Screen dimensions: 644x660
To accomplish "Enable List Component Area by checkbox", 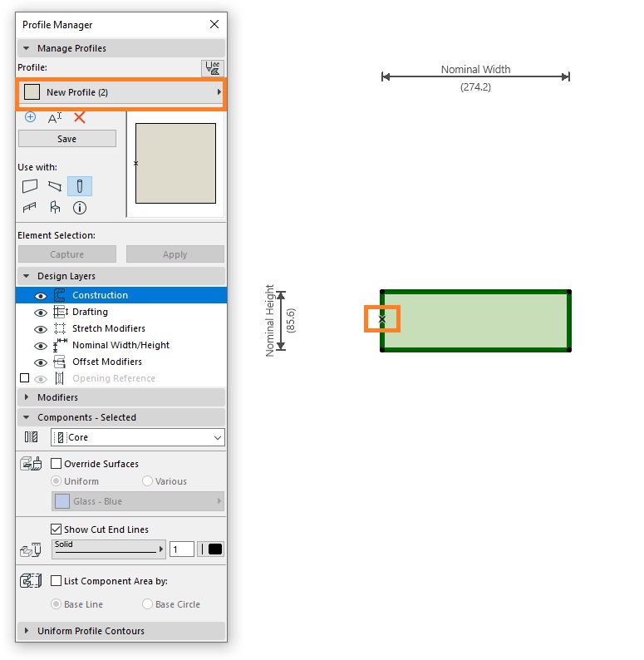I will (x=56, y=581).
